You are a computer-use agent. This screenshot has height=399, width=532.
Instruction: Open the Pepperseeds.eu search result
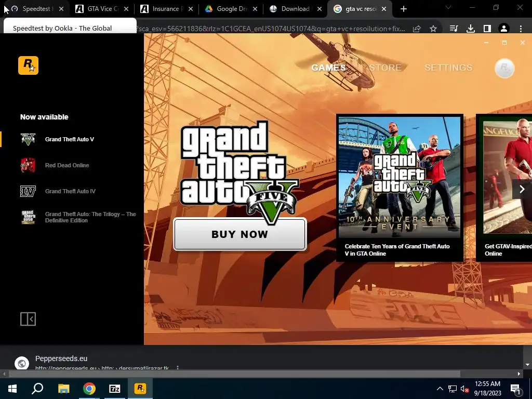pos(61,358)
